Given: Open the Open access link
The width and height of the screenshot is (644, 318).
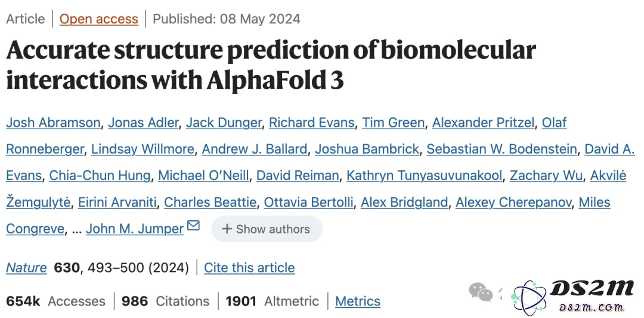Looking at the screenshot, I should (x=98, y=19).
